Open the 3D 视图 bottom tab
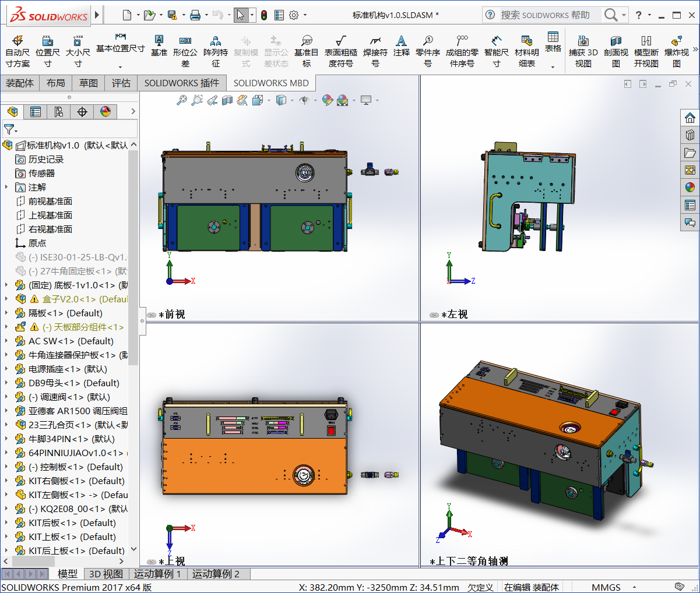The height and width of the screenshot is (593, 700). click(x=106, y=574)
